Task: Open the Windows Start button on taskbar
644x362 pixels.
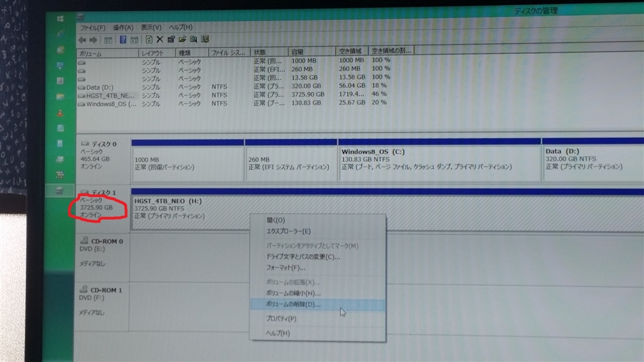Action: [60, 18]
